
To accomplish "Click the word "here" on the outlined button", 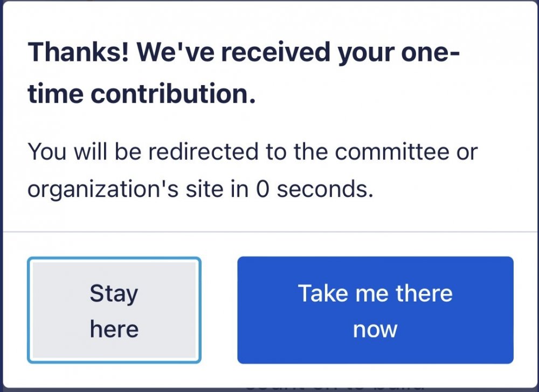I will click(x=114, y=329).
